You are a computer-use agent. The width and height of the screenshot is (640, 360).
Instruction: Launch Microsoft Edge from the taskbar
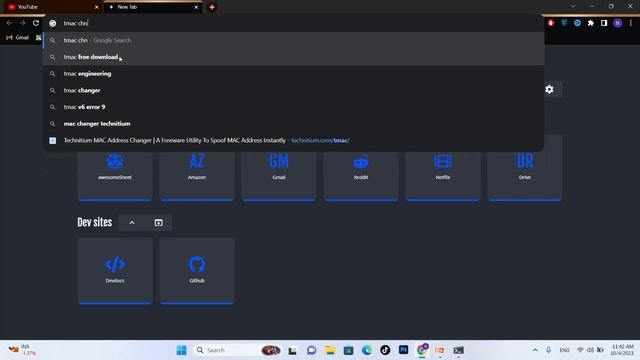367,350
